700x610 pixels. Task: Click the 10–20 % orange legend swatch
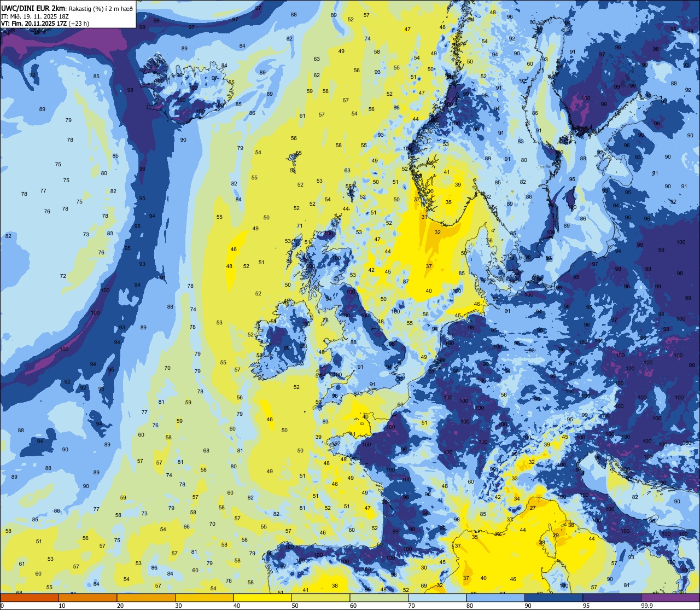click(88, 597)
